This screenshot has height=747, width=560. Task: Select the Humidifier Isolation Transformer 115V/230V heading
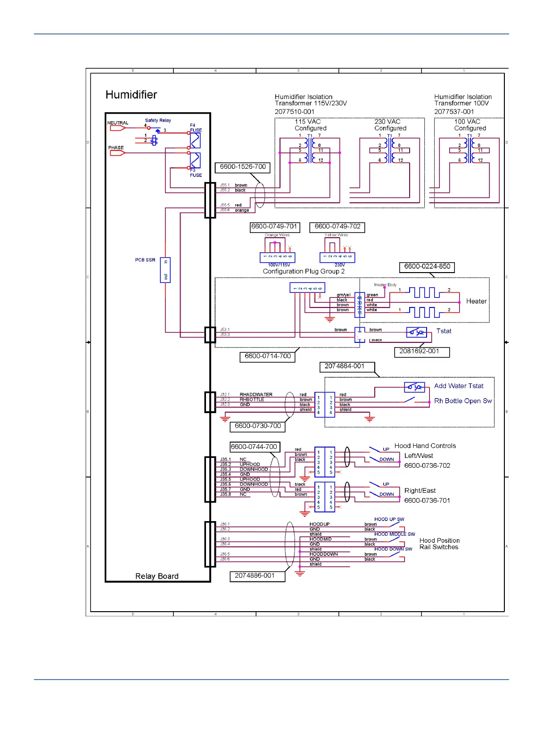pyautogui.click(x=311, y=100)
